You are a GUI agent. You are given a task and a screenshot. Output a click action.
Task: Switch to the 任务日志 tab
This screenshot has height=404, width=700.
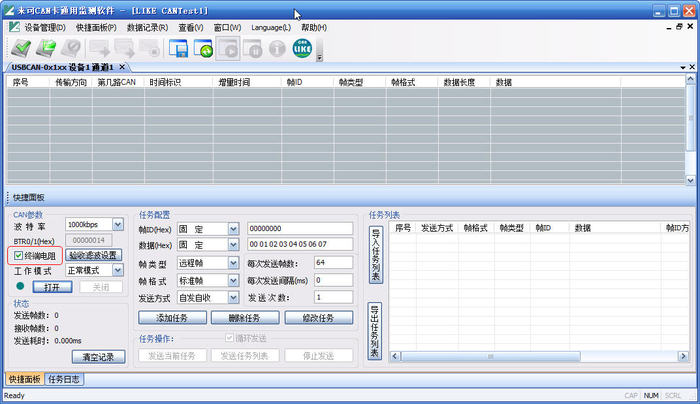click(x=64, y=379)
